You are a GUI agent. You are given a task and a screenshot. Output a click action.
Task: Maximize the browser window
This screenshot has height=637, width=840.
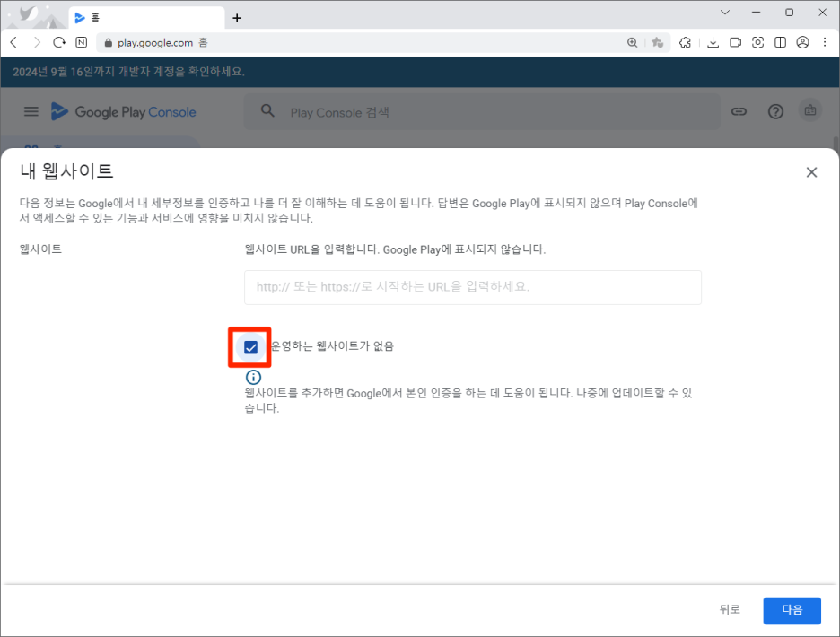point(789,13)
